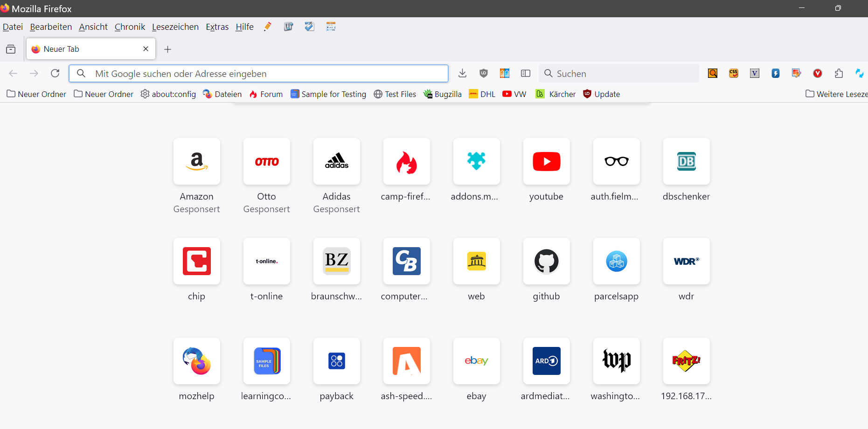The height and width of the screenshot is (429, 868).
Task: Open the ardmediathek shortcut tile
Action: tap(547, 361)
